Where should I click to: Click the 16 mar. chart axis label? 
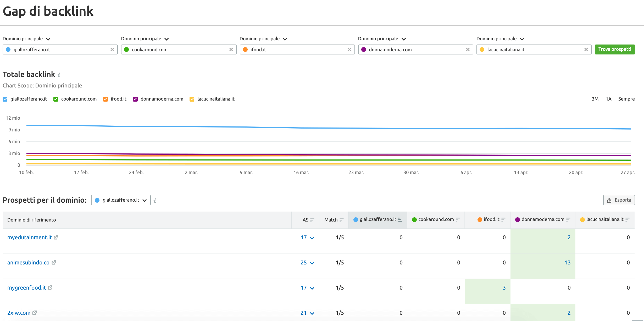[301, 173]
